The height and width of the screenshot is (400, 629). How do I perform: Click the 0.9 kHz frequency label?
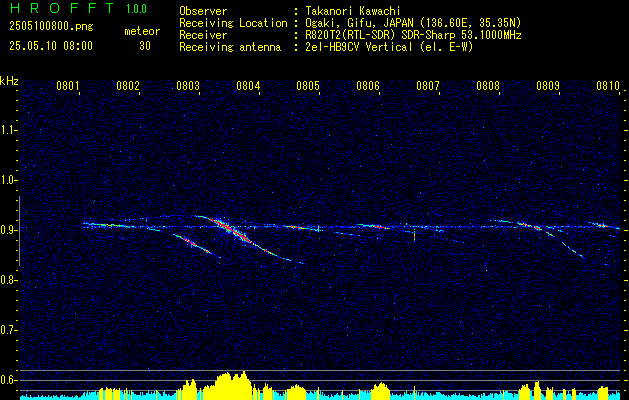(x=7, y=230)
